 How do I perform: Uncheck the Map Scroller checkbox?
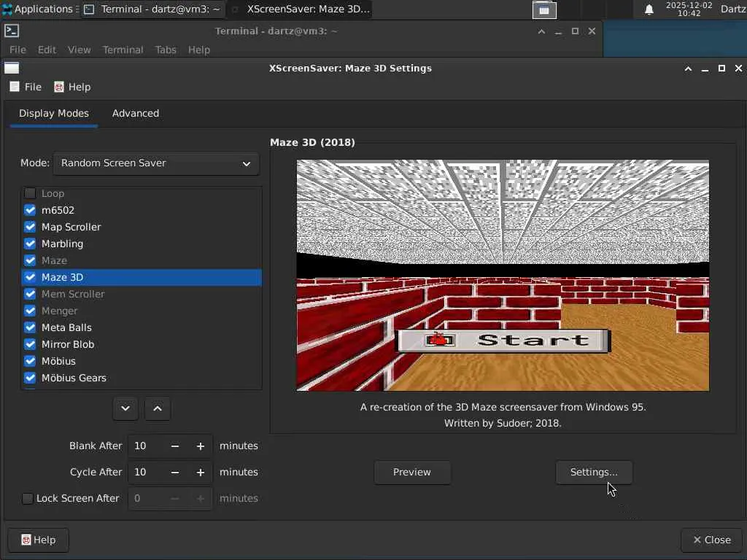click(x=30, y=227)
